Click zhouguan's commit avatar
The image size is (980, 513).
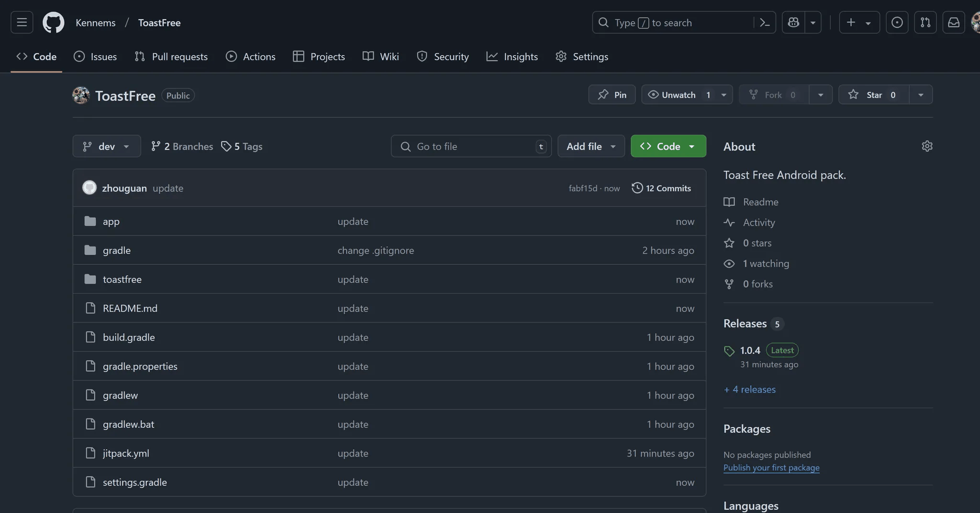pos(89,187)
